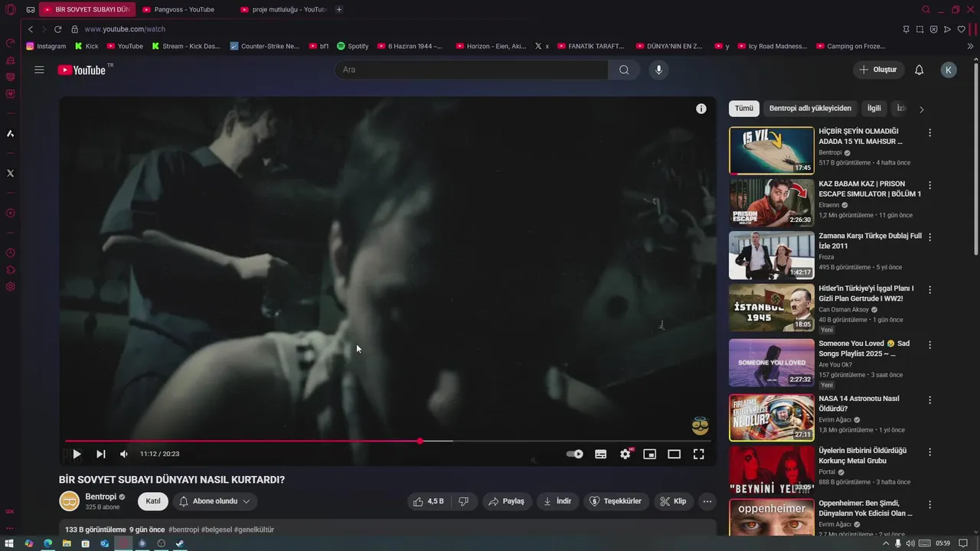
Task: Click the address bar URL
Action: [125, 29]
